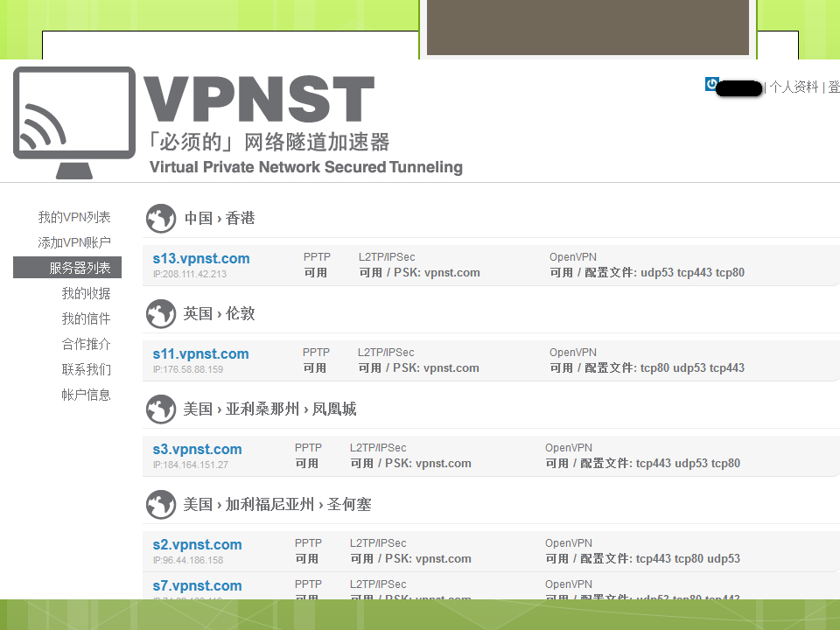Click the s7.vpnst.com server link
840x630 pixels.
(x=197, y=585)
